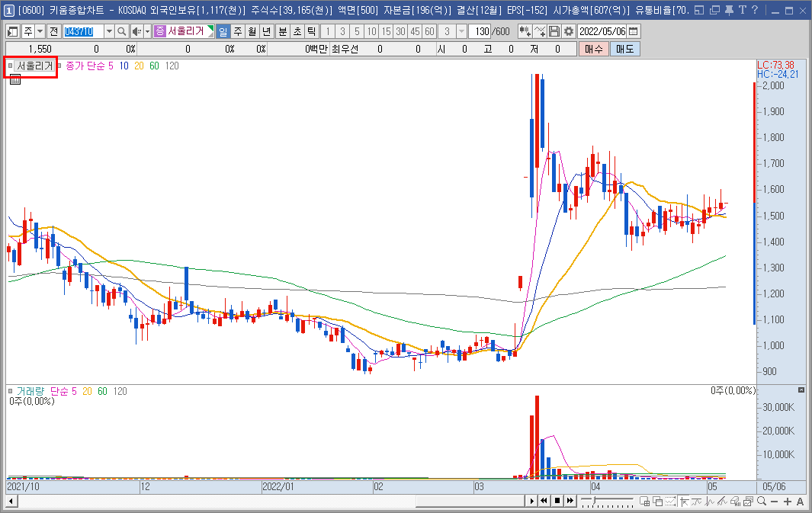Click the trend line indicator icon
Viewport: 812px width, 513px height.
(697, 501)
